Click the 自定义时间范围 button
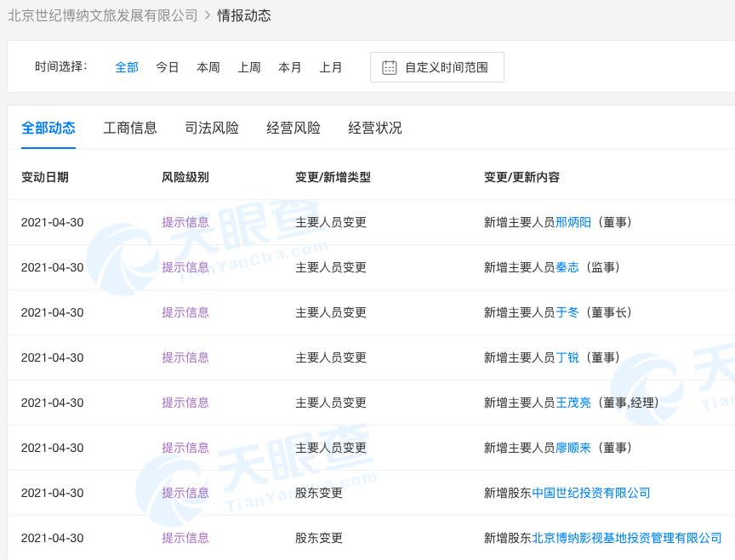 437,67
